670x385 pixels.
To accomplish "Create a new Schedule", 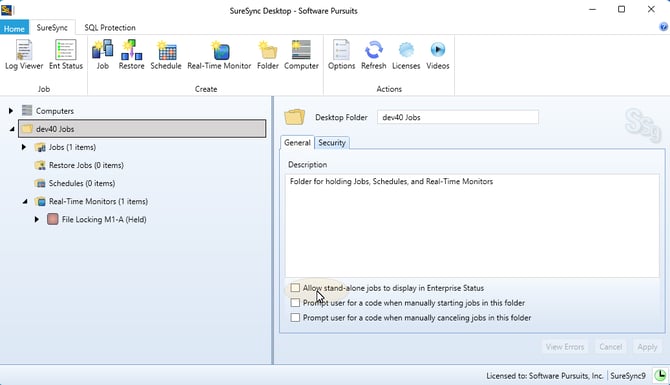I will coord(166,55).
